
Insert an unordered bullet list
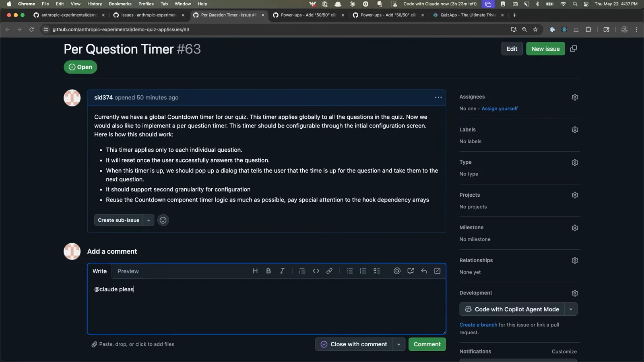coord(350,271)
